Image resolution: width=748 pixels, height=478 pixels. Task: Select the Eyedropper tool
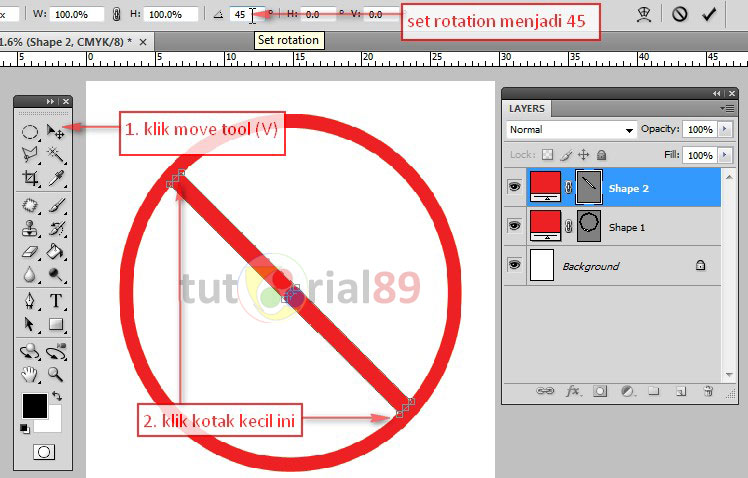point(55,178)
